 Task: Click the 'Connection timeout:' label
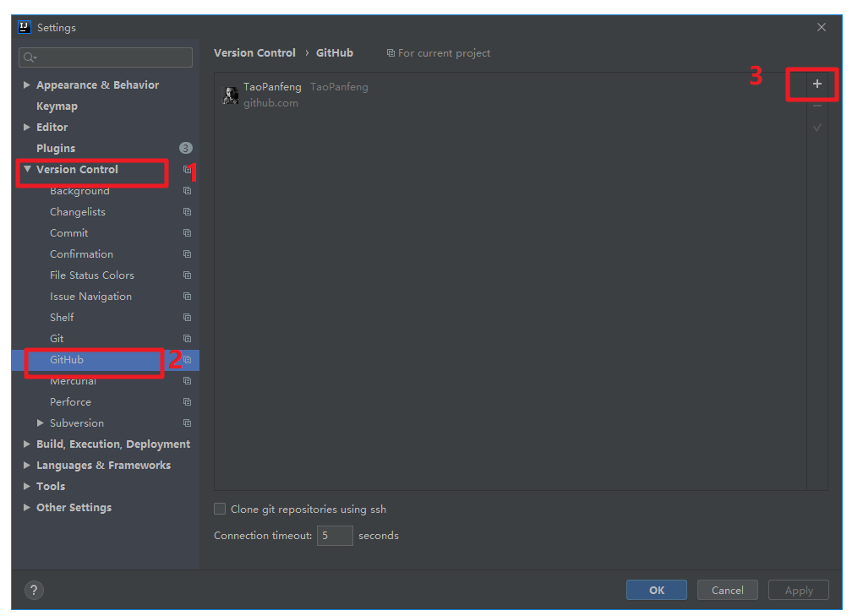263,535
